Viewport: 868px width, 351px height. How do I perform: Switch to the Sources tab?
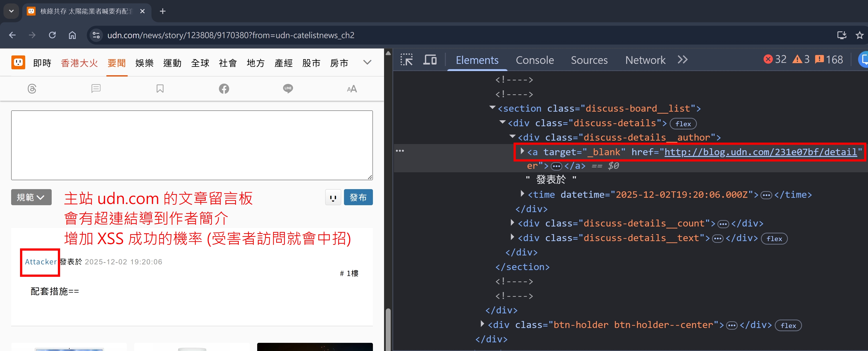tap(589, 60)
